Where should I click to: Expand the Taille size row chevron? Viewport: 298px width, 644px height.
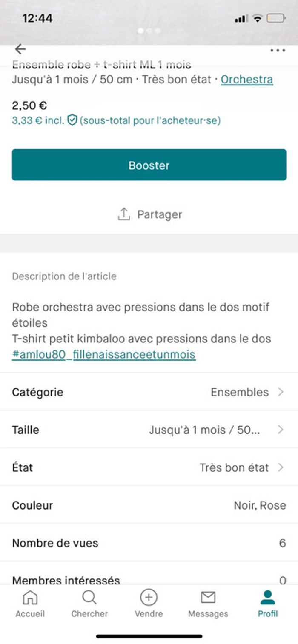[280, 430]
